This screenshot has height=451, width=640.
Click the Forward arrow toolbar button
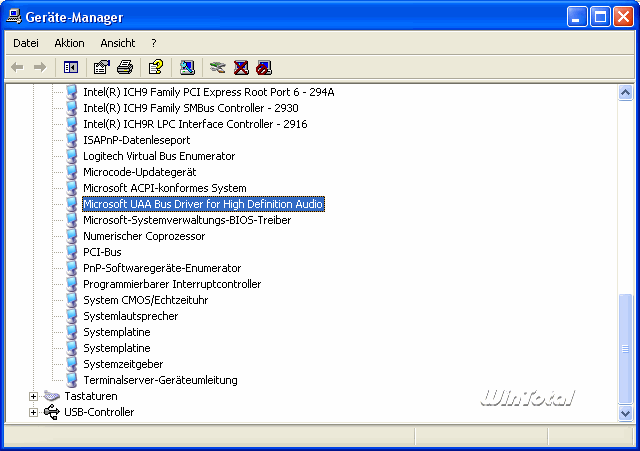coord(40,67)
